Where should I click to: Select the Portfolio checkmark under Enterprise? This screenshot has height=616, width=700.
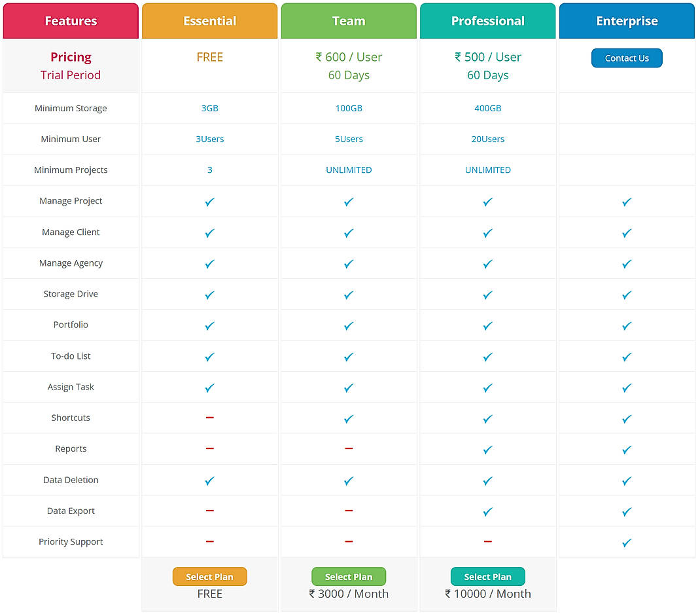627,325
